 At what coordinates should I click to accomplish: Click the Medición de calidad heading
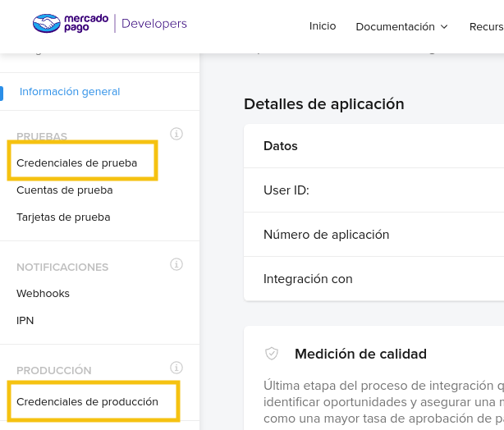click(360, 355)
